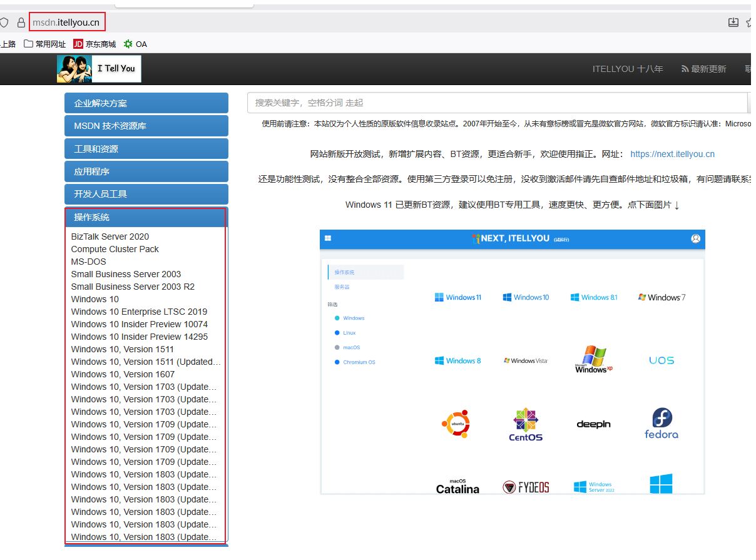Select MS-DOS in the operating systems list
756x560 pixels.
[89, 262]
